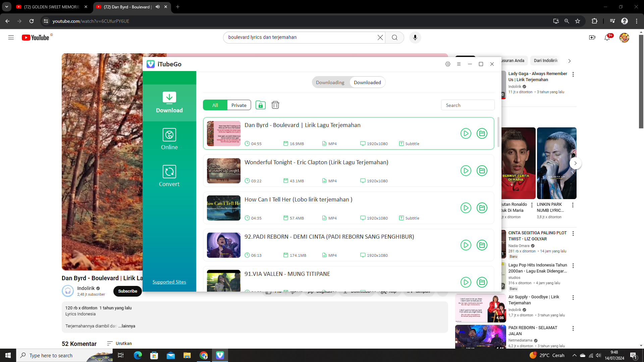644x362 pixels.
Task: Click the PADI REBORN DEMI CINTA thumbnail
Action: click(x=224, y=245)
